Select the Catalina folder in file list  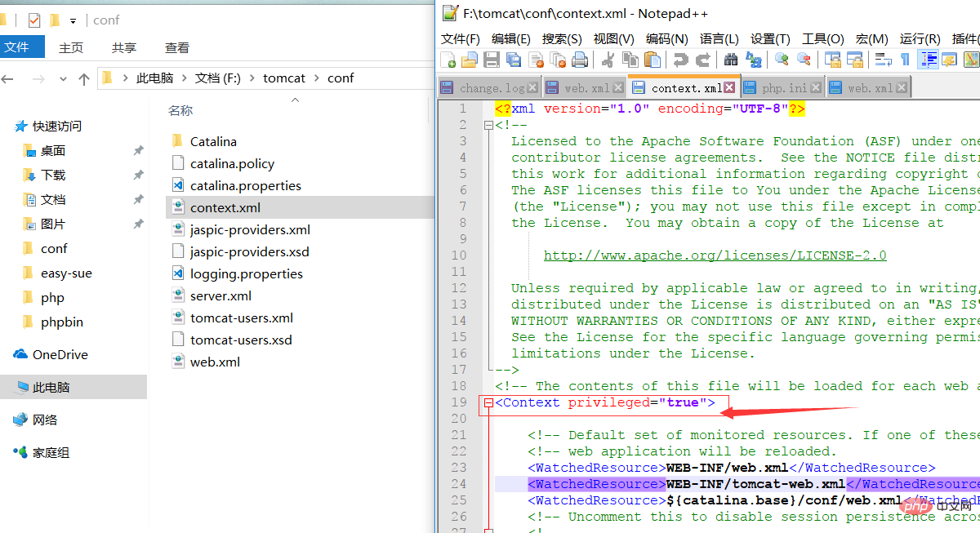(x=213, y=141)
